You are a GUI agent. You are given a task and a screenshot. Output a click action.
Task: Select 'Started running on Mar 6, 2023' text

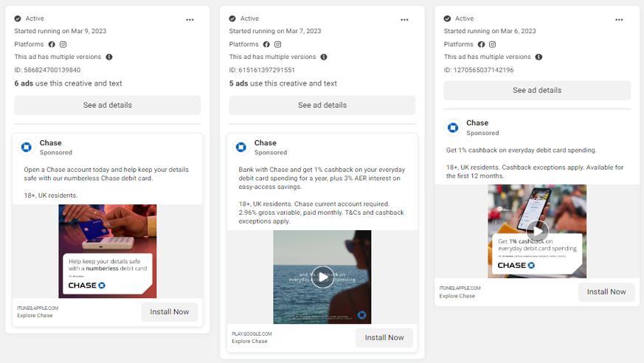point(490,31)
